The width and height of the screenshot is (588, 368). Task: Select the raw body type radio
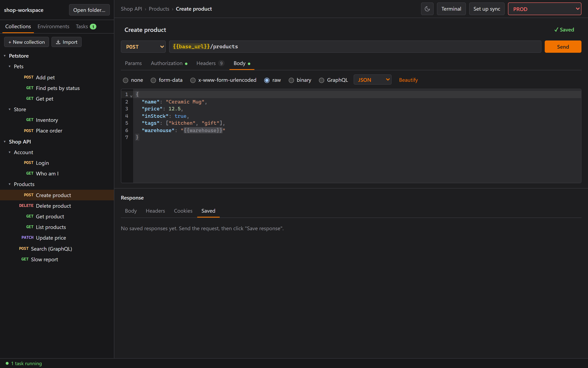(x=267, y=80)
